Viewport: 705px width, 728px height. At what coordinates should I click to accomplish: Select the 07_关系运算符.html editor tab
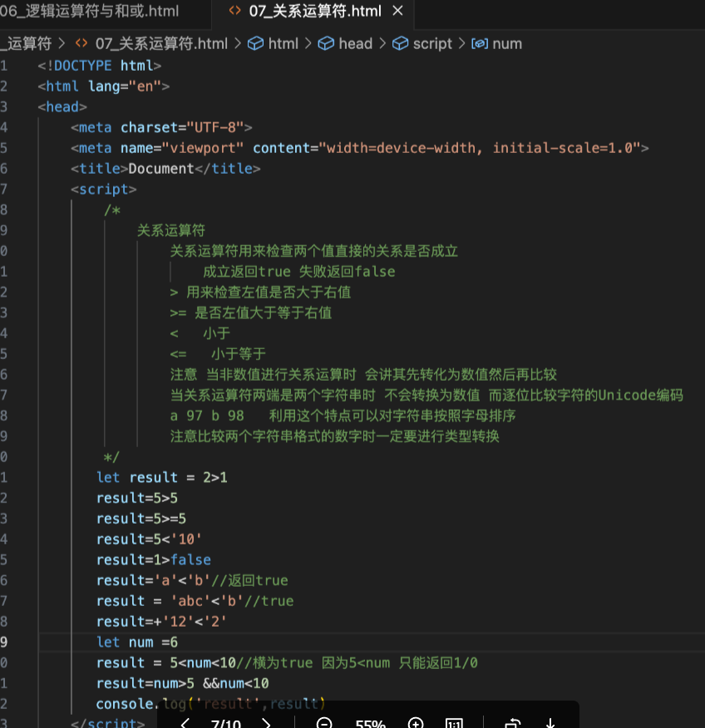pos(314,11)
